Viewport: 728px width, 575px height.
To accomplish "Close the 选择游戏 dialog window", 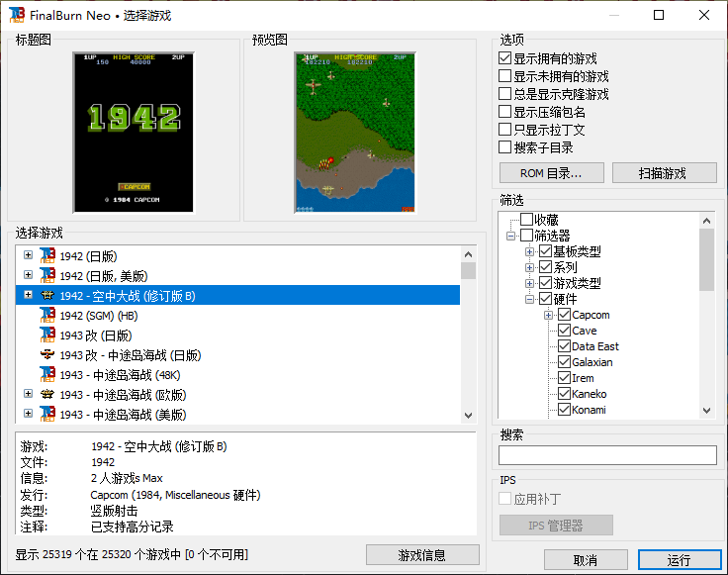I will coord(704,15).
